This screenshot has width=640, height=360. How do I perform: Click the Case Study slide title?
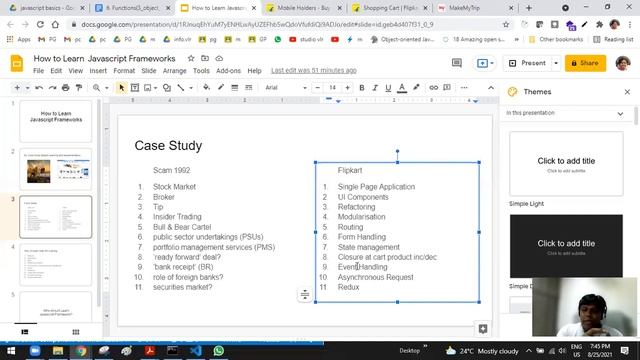coord(168,146)
